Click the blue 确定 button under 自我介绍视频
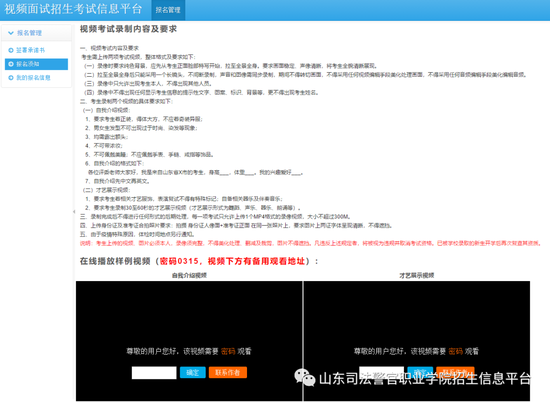Image resolution: width=550 pixels, height=403 pixels. click(193, 372)
